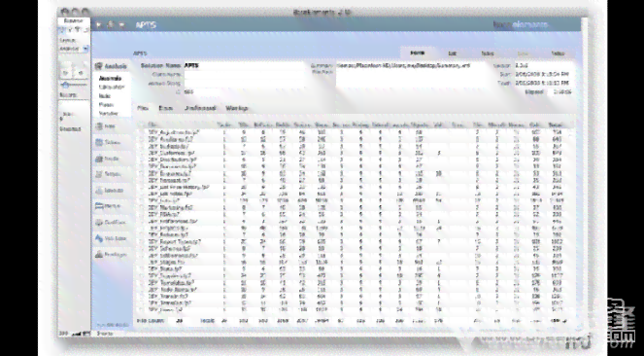Click the record navigation slider handle
Image resolution: width=644 pixels, height=356 pixels.
coord(65,85)
